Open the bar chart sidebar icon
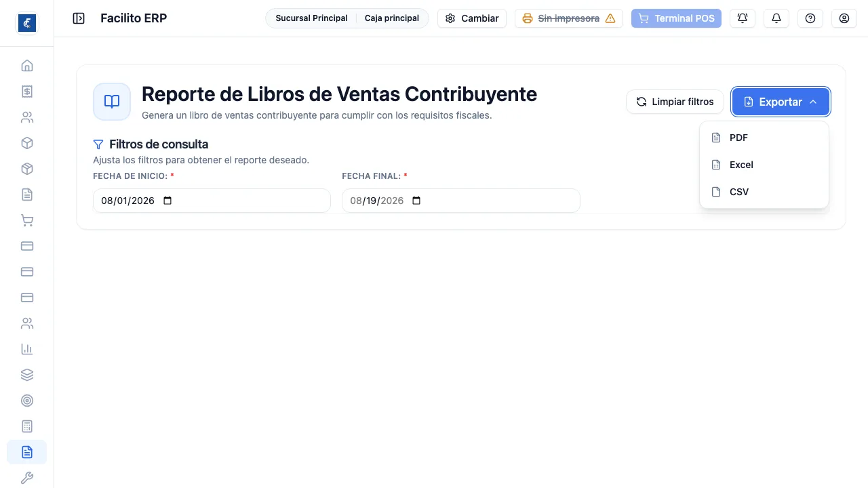Screen dimensions: 868x488 pos(27,349)
